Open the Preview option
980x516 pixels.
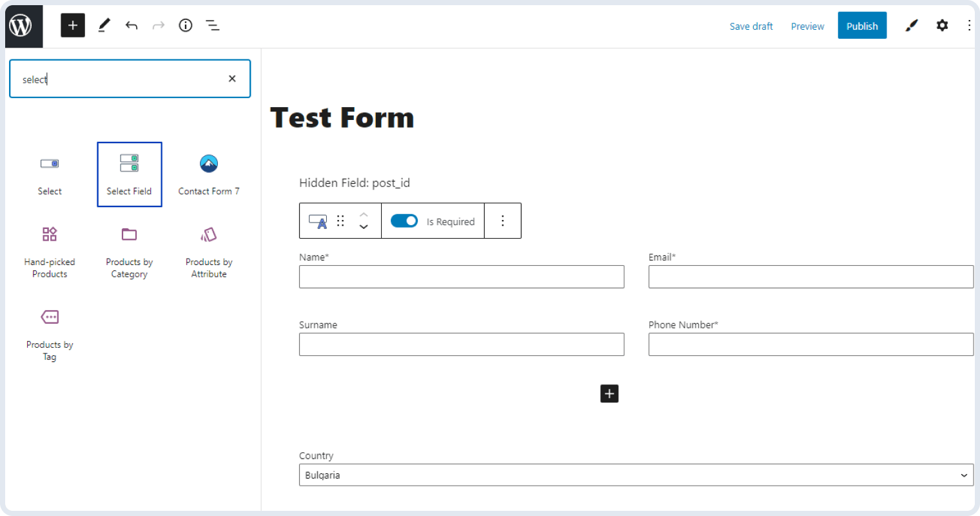click(807, 26)
